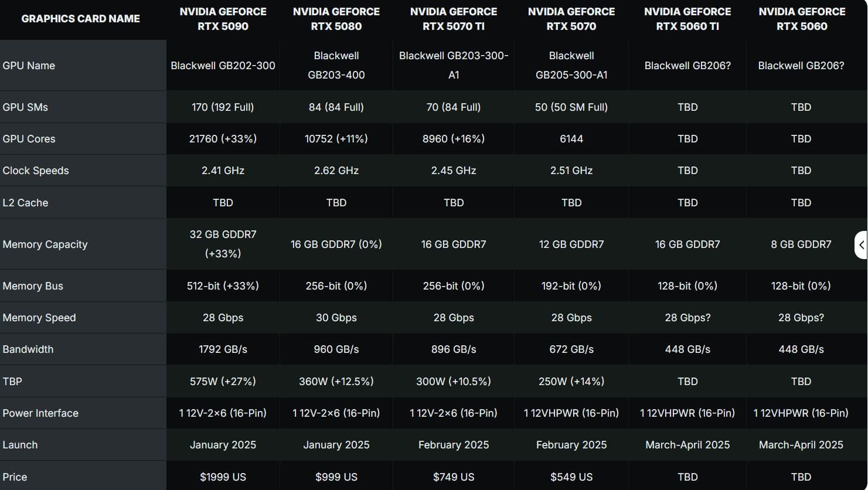Click the 896 GB/s bandwidth cell
868x490 pixels.
click(454, 349)
